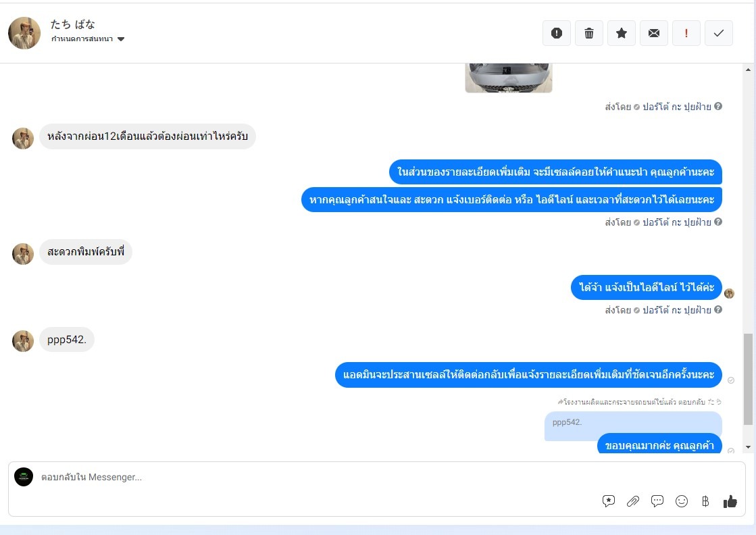Attach a file using paperclip icon
This screenshot has height=535, width=756.
coord(633,501)
